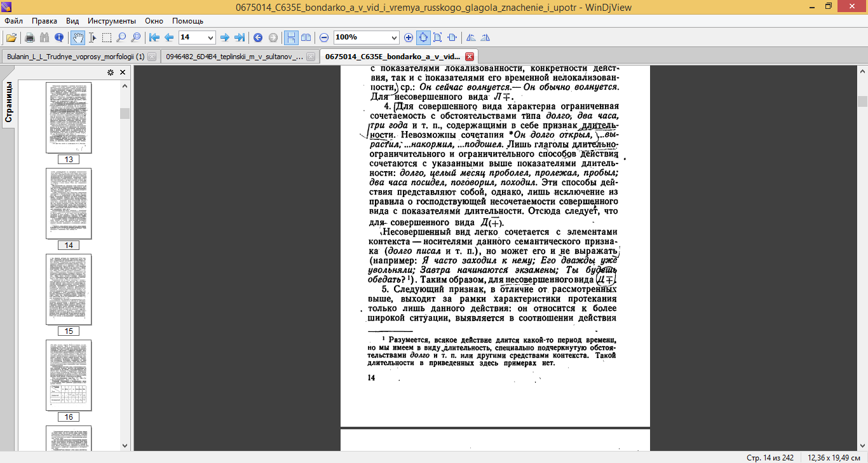Go to first page
Viewport: 868px width, 463px height.
tap(154, 38)
